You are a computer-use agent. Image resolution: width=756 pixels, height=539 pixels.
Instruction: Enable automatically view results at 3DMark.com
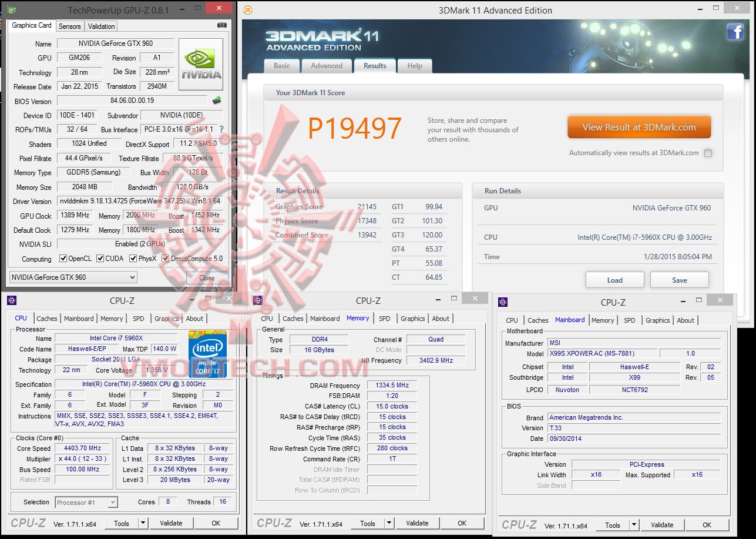(x=708, y=153)
